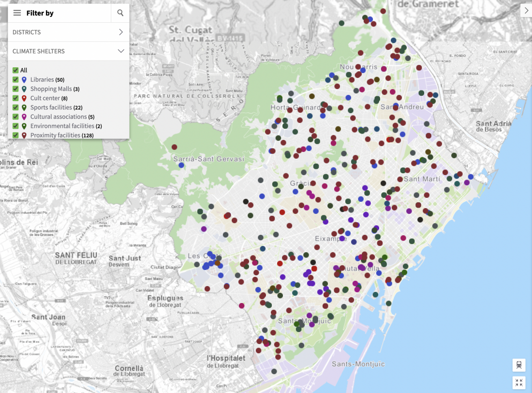Toggle the Libraries checkbox
532x393 pixels.
(x=15, y=79)
